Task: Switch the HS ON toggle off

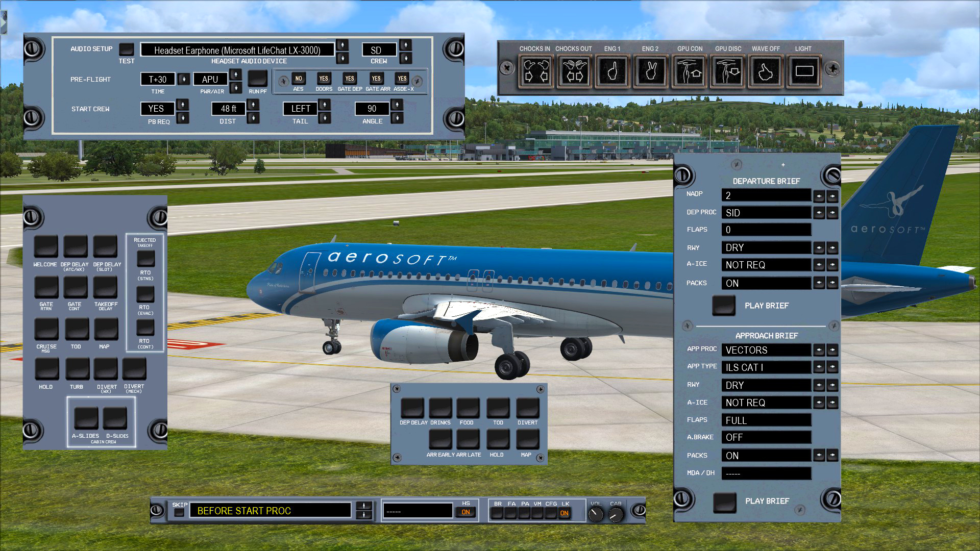Action: click(x=466, y=513)
